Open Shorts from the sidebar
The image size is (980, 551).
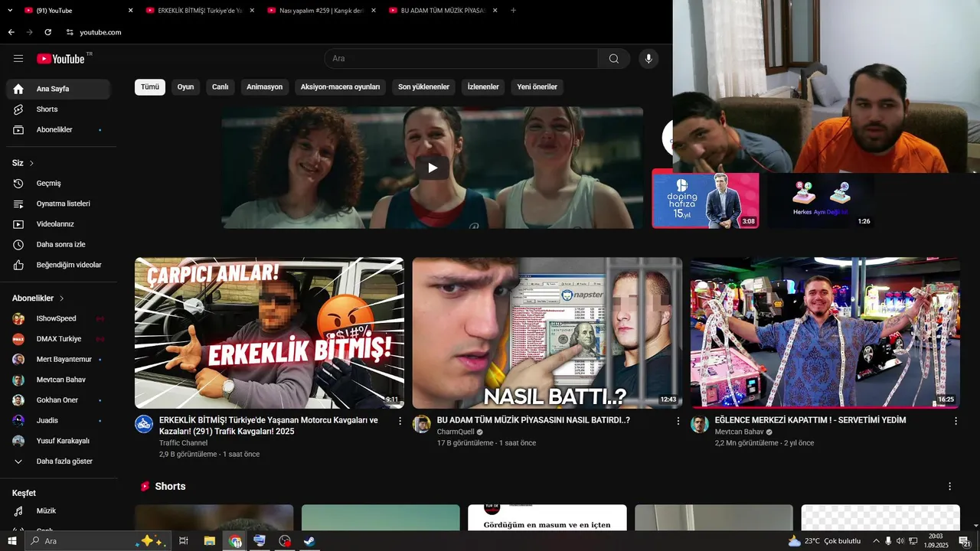pyautogui.click(x=58, y=109)
